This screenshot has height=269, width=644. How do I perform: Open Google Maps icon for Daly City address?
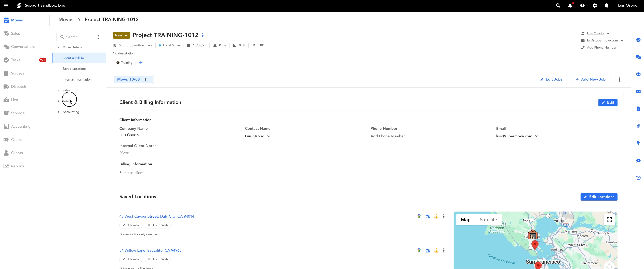point(419,217)
